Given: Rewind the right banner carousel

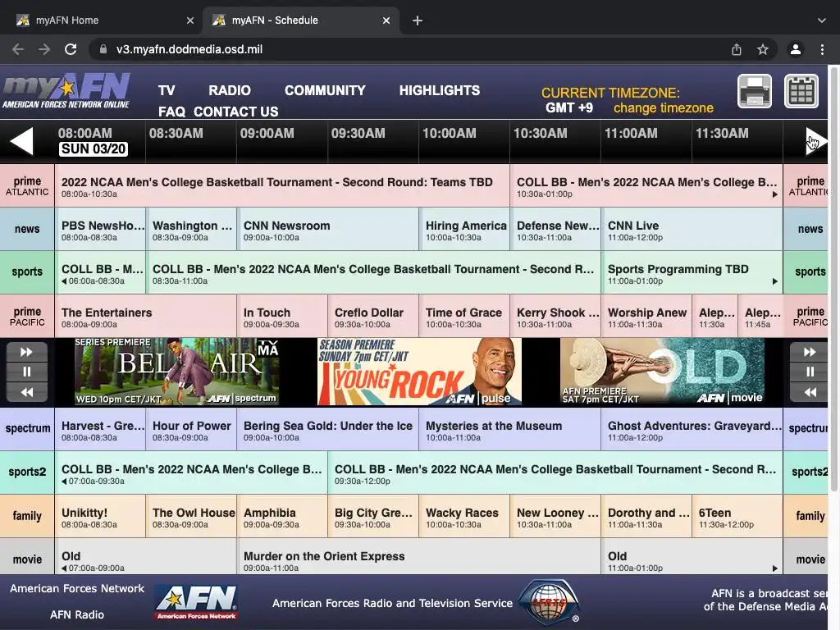Looking at the screenshot, I should 810,392.
